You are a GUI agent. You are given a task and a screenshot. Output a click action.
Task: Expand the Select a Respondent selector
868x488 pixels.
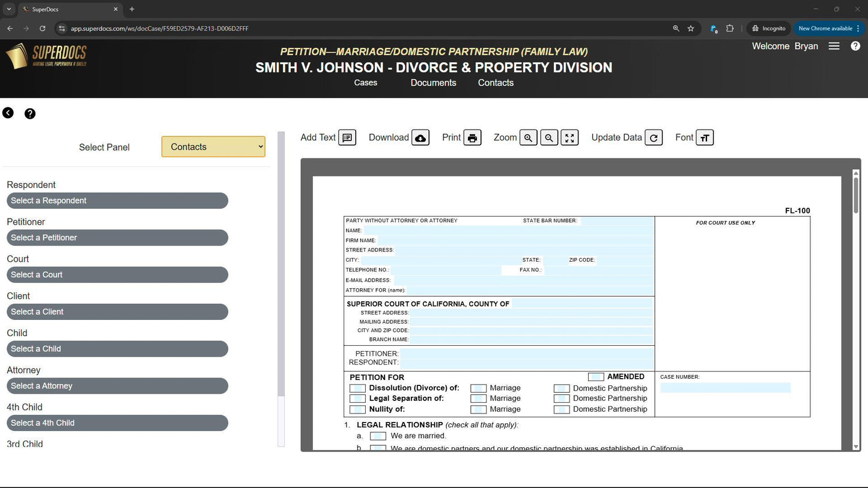(117, 201)
